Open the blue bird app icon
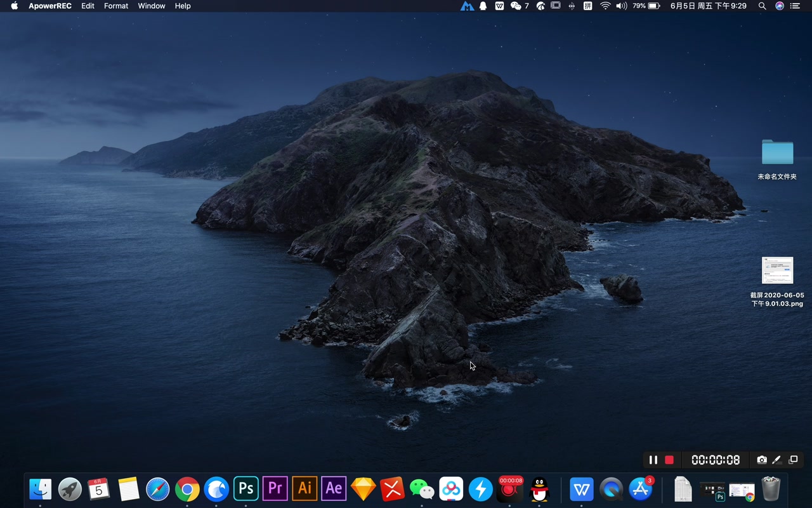Viewport: 812px width, 508px height. (x=216, y=489)
